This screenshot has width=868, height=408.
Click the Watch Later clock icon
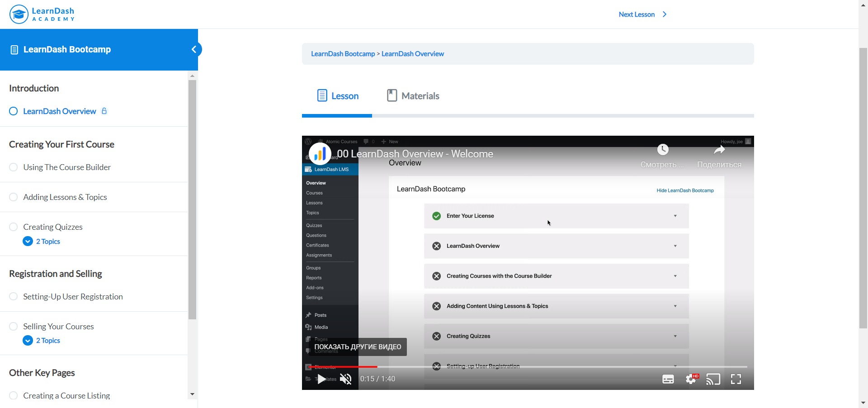pos(663,149)
